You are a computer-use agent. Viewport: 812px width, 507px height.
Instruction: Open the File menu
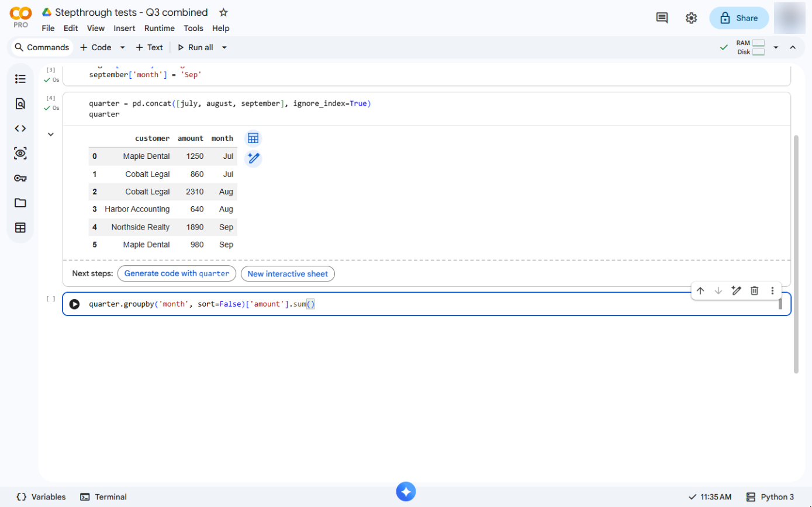click(48, 28)
